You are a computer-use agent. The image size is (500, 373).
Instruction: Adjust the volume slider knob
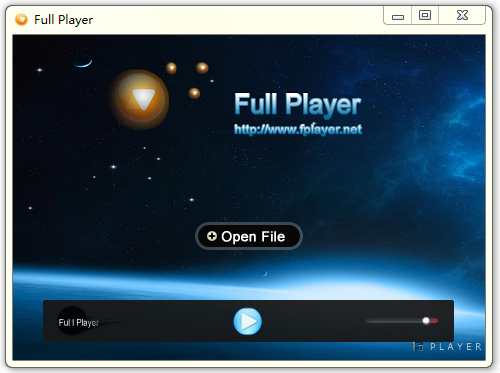(426, 321)
